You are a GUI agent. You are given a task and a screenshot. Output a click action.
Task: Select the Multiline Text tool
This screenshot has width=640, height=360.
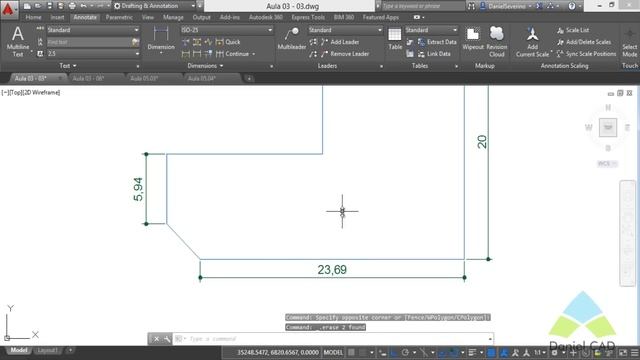coord(18,41)
